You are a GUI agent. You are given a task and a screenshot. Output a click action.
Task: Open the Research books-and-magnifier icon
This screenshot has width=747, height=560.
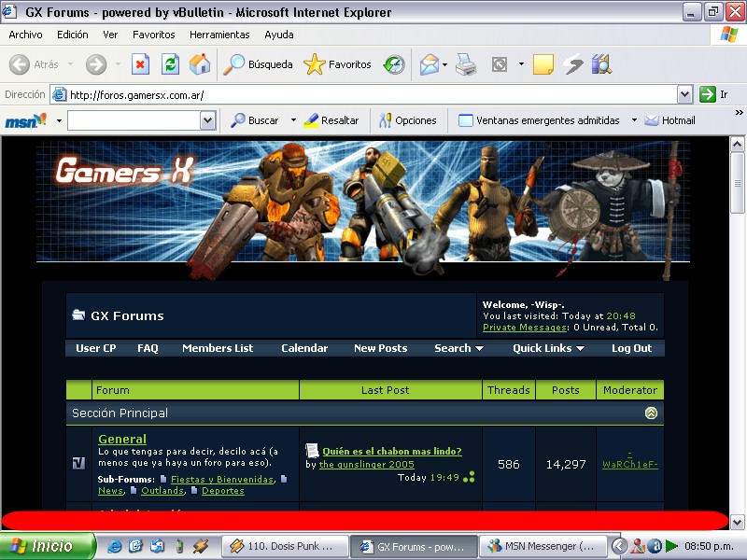[601, 64]
